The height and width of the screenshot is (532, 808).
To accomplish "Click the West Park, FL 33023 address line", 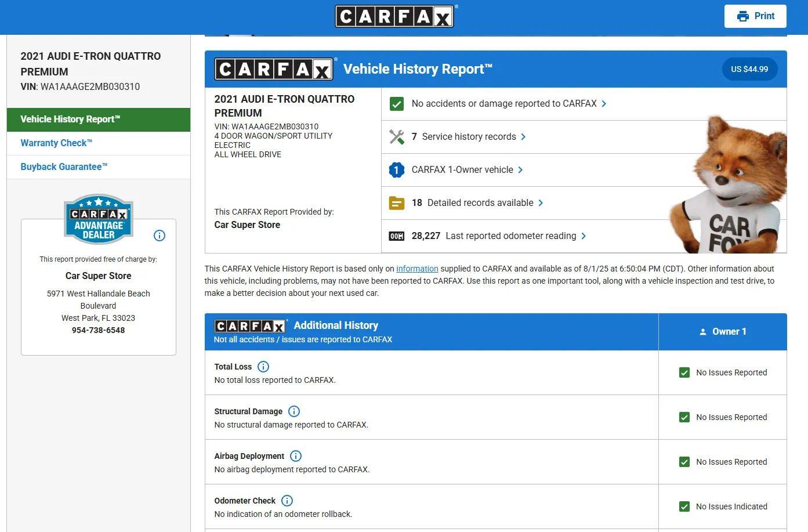I will tap(99, 318).
